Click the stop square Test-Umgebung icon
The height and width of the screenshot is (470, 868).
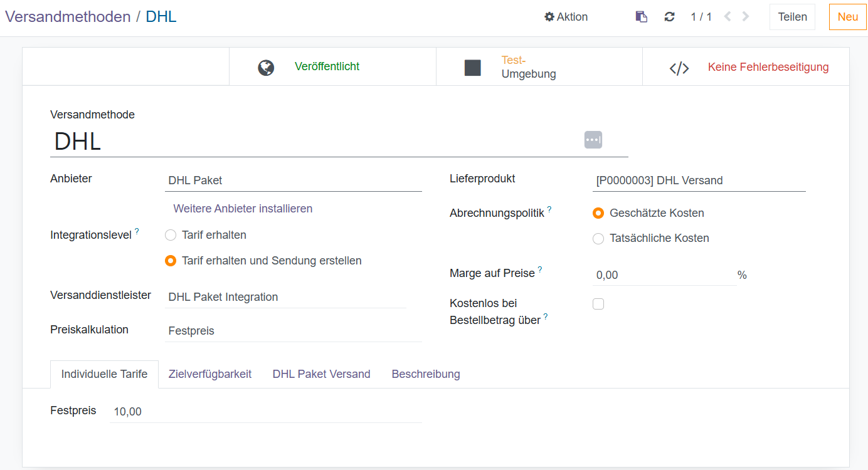[472, 68]
